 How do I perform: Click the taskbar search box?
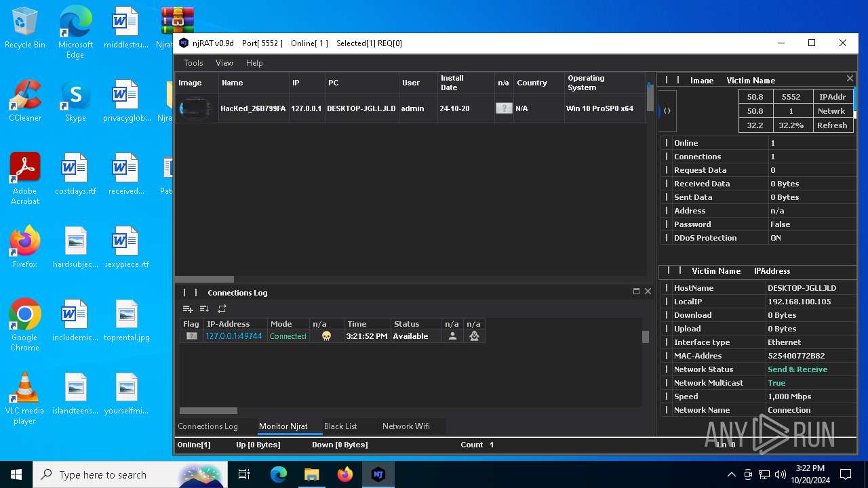pyautogui.click(x=130, y=474)
